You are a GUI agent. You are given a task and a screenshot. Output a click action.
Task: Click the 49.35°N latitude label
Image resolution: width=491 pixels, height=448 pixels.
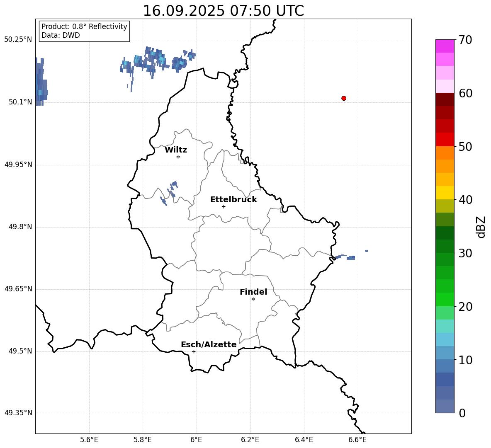(x=18, y=413)
